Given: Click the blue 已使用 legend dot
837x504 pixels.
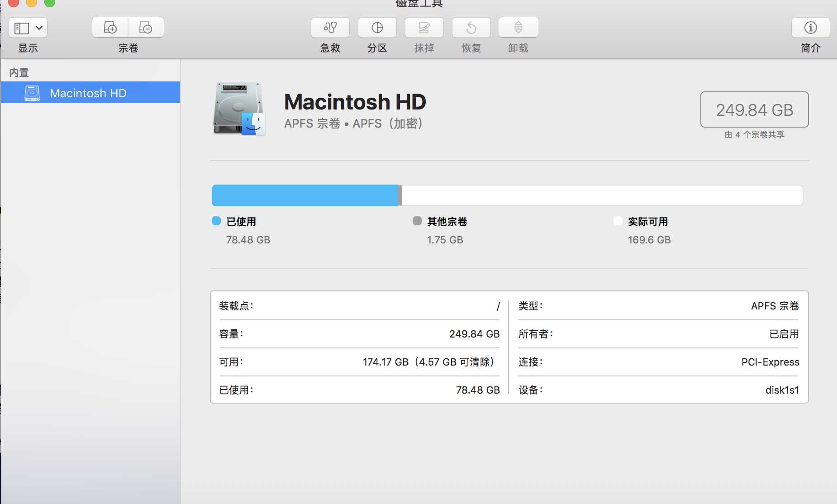Looking at the screenshot, I should (216, 221).
